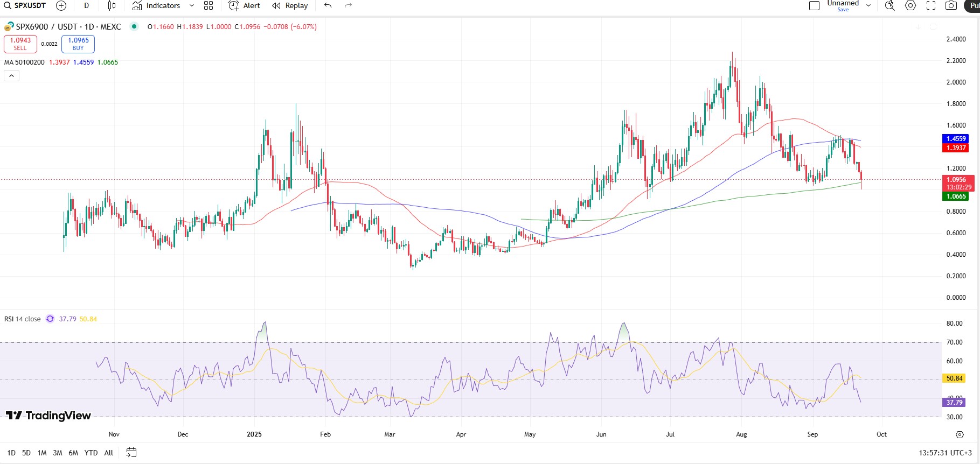Create an Alert from the toolbar
Screen dimensions: 980x464
coord(244,5)
